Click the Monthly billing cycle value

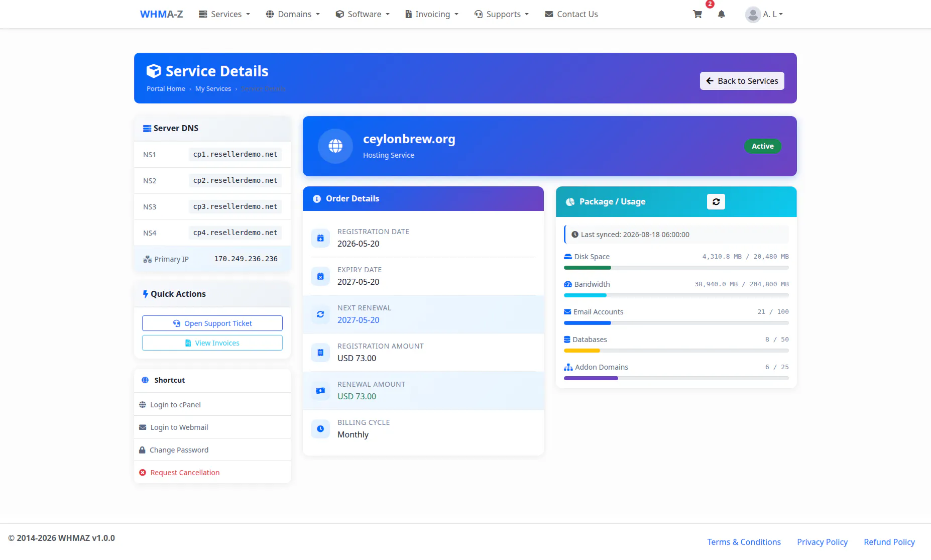coord(353,435)
